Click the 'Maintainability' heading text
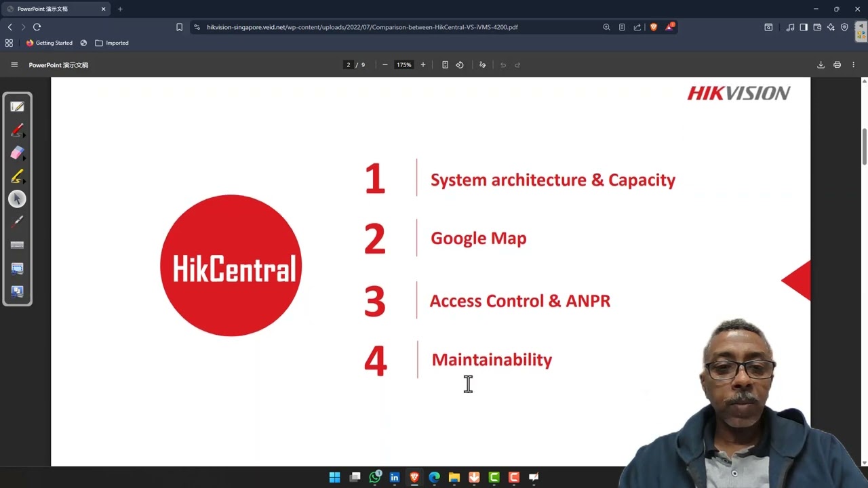The image size is (868, 488). click(x=492, y=360)
